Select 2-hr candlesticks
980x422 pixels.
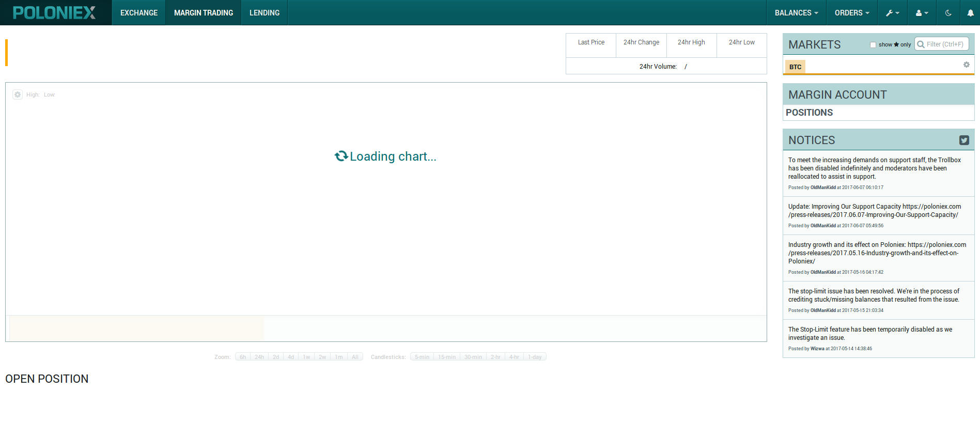pyautogui.click(x=495, y=357)
